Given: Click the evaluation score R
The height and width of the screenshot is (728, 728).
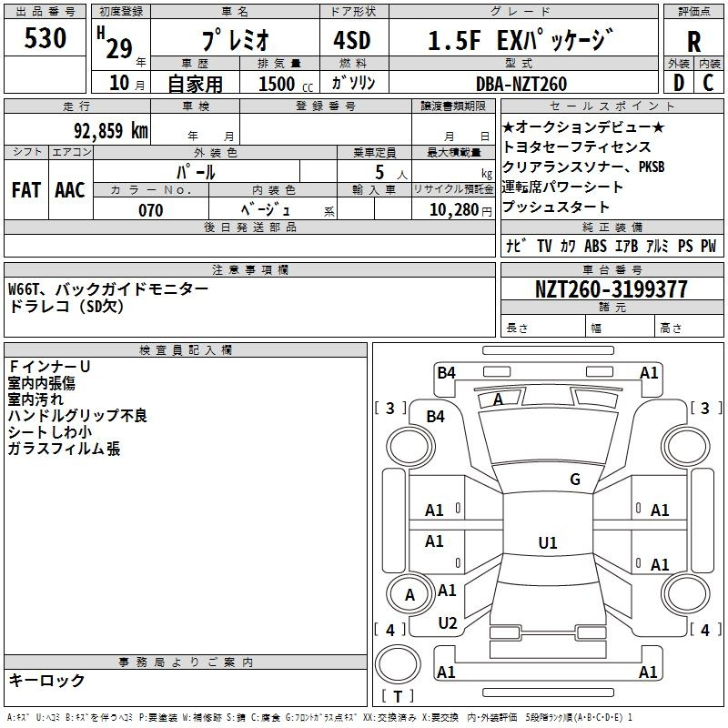Looking at the screenshot, I should [x=694, y=42].
